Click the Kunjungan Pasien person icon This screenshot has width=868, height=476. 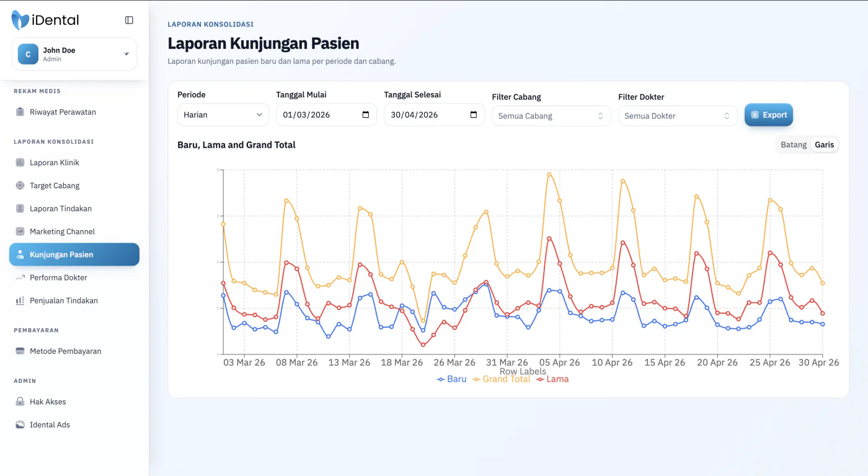tap(20, 254)
